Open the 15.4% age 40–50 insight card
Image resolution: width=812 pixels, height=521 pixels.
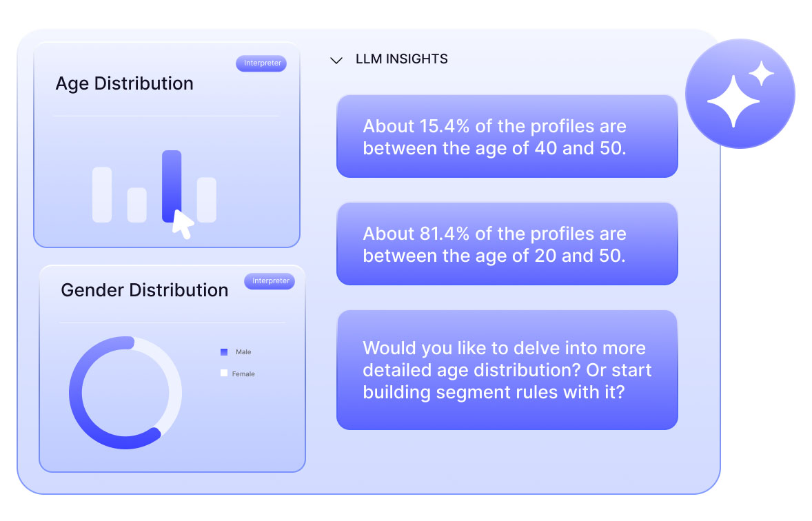pos(507,136)
